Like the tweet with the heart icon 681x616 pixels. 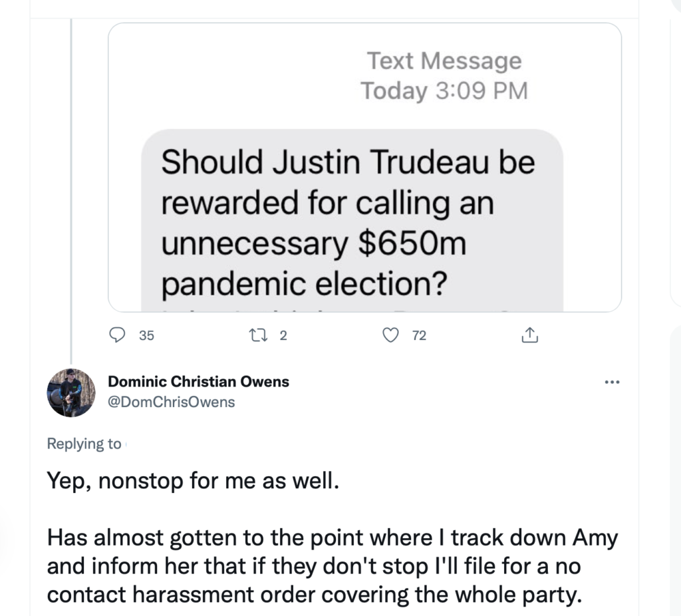393,336
